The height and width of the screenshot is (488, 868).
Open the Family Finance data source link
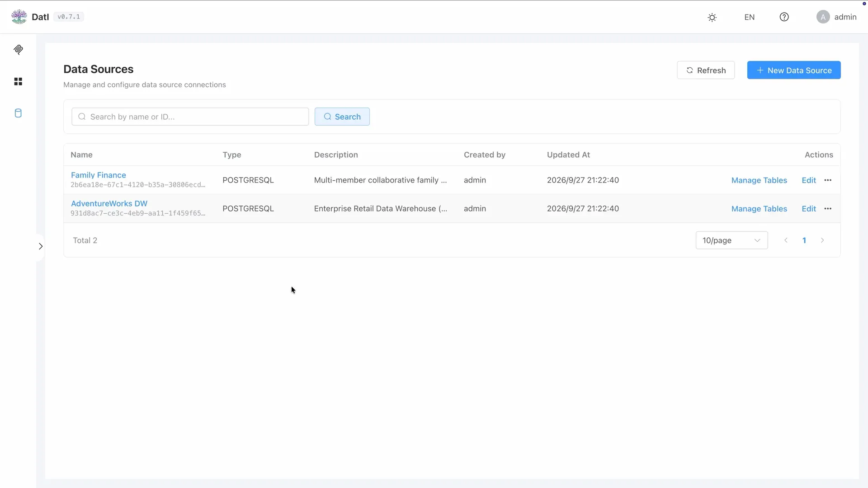point(99,175)
